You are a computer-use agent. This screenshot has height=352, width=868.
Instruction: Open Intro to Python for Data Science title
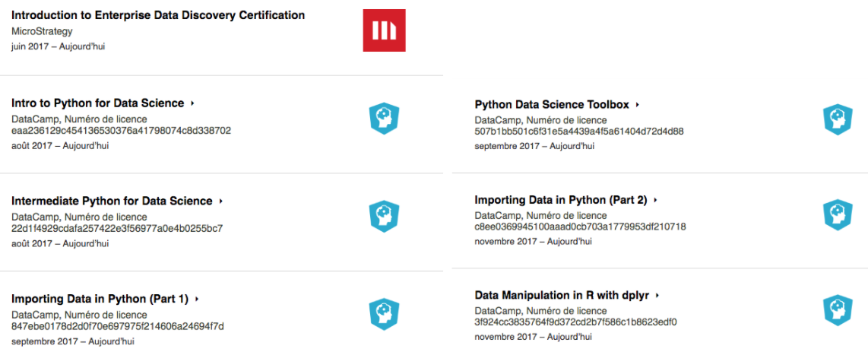coord(97,103)
